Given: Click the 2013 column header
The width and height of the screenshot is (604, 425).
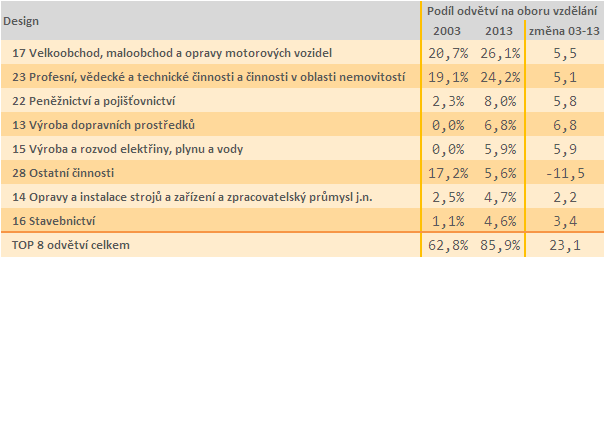Looking at the screenshot, I should [499, 31].
